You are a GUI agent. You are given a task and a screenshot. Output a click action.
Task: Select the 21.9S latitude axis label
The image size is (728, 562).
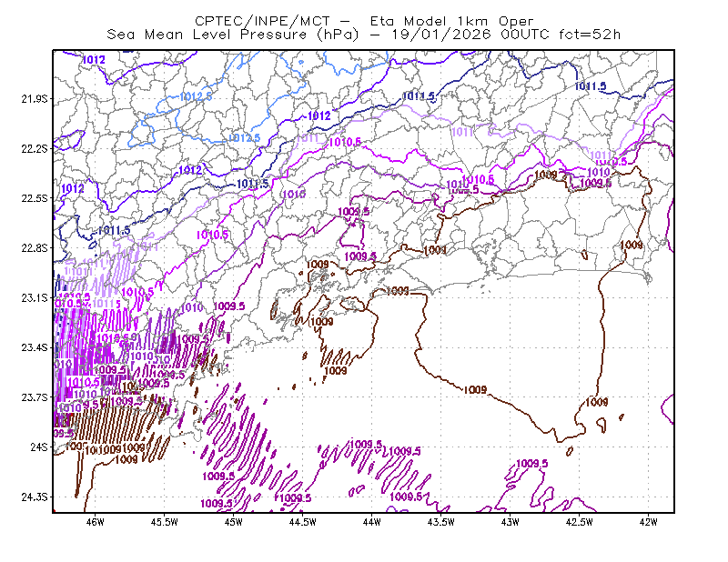[x=35, y=99]
